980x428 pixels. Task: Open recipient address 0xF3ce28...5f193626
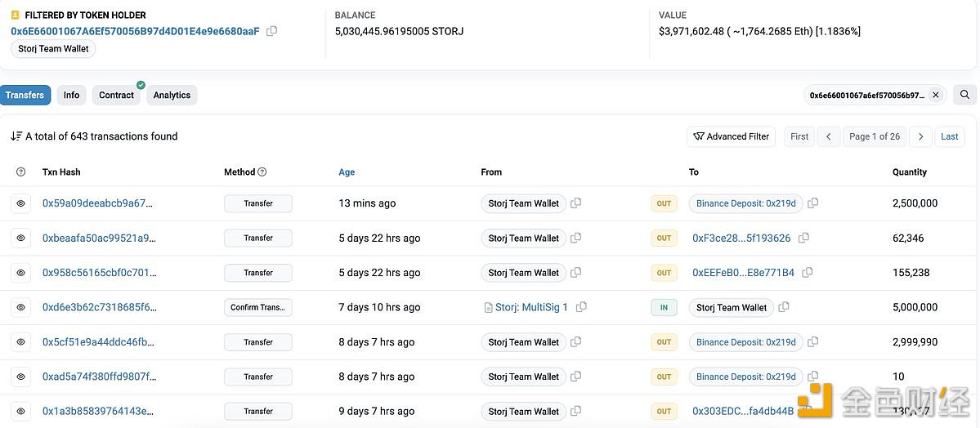[741, 238]
